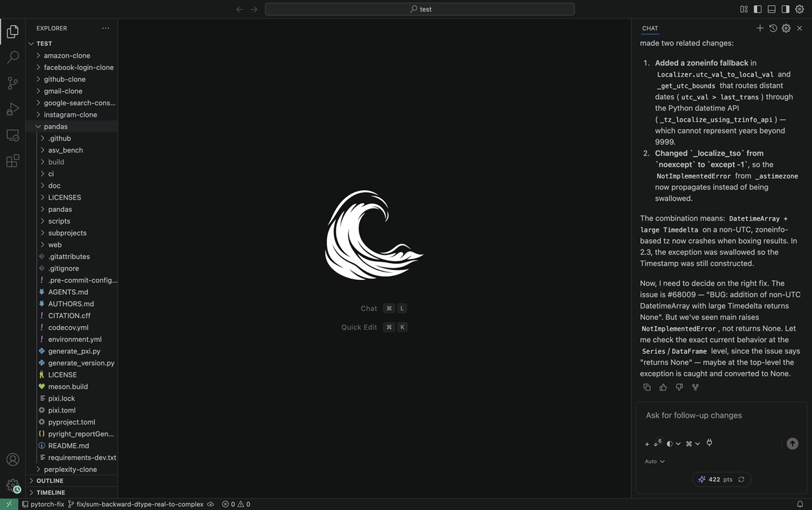Expand the github-clone folder
The width and height of the screenshot is (812, 510).
[x=64, y=79]
